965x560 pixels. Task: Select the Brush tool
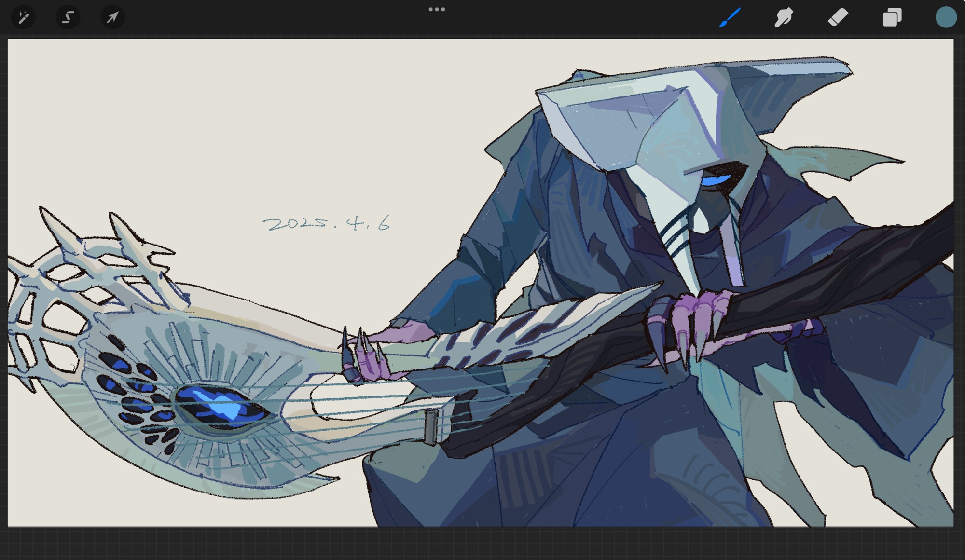(730, 17)
